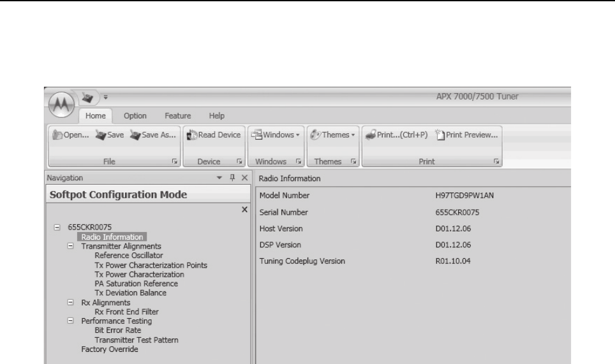Open the Themes dropdown in the ribbon
615x364 pixels.
pos(332,135)
